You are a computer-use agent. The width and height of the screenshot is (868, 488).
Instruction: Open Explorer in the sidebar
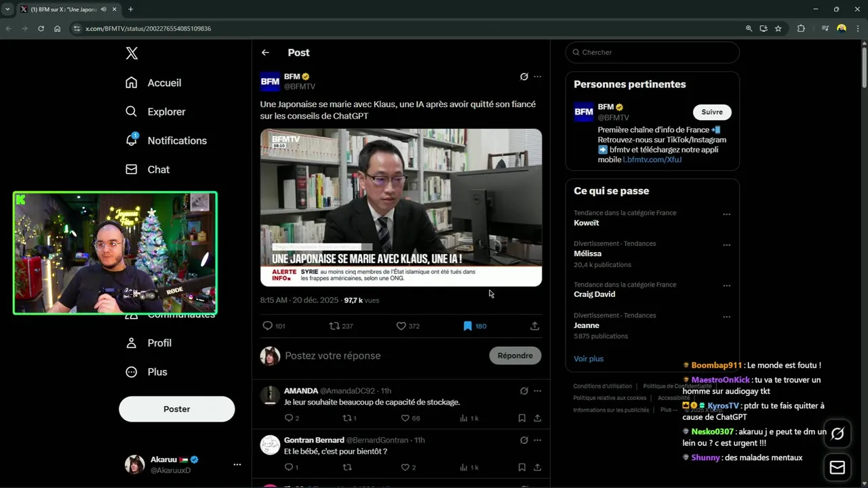155,112
